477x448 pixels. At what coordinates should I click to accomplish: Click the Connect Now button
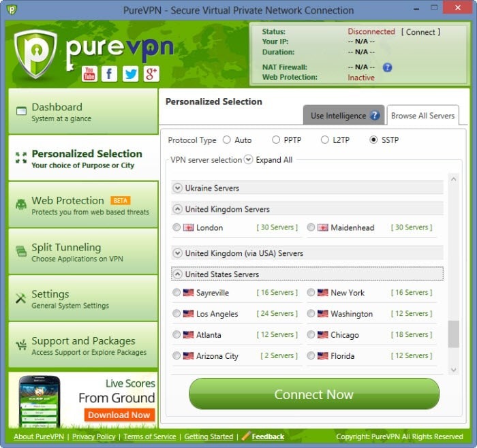click(x=314, y=394)
